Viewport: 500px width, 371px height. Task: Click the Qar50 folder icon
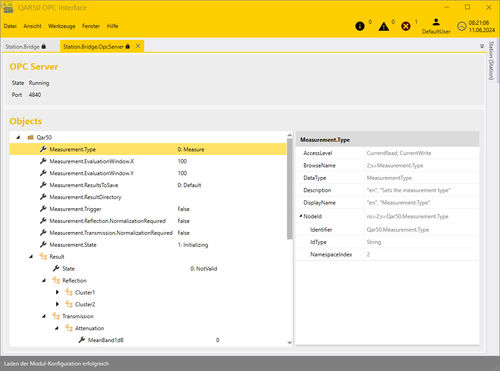pos(31,137)
